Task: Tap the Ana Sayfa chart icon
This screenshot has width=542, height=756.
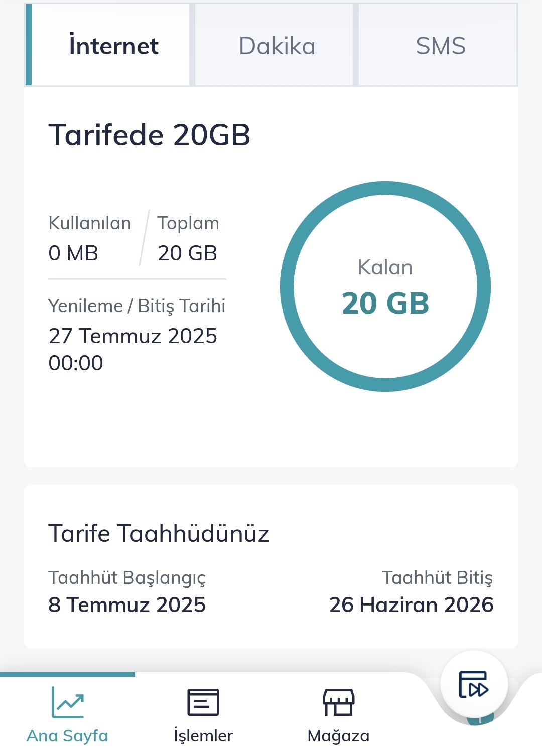Action: [67, 702]
